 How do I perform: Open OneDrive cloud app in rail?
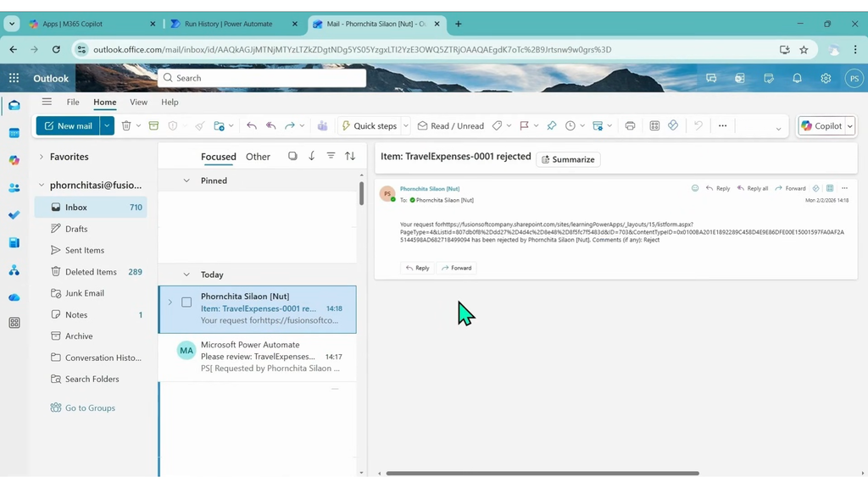[x=14, y=297]
